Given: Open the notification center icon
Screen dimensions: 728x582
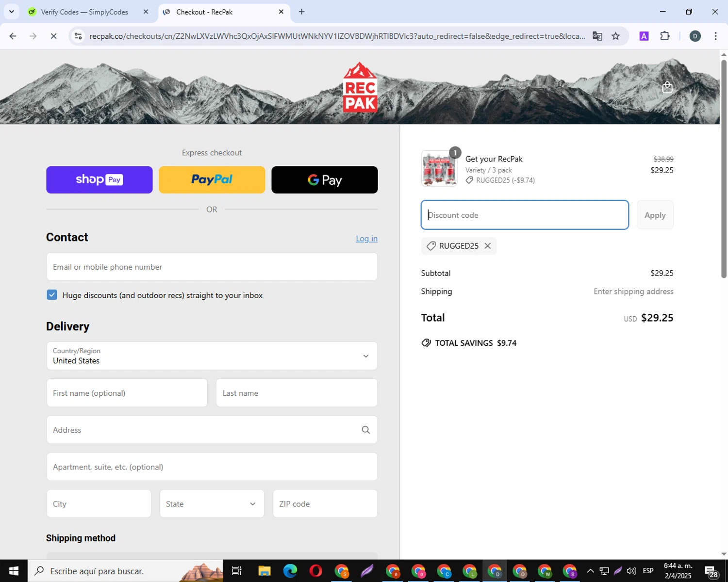Looking at the screenshot, I should pyautogui.click(x=711, y=571).
